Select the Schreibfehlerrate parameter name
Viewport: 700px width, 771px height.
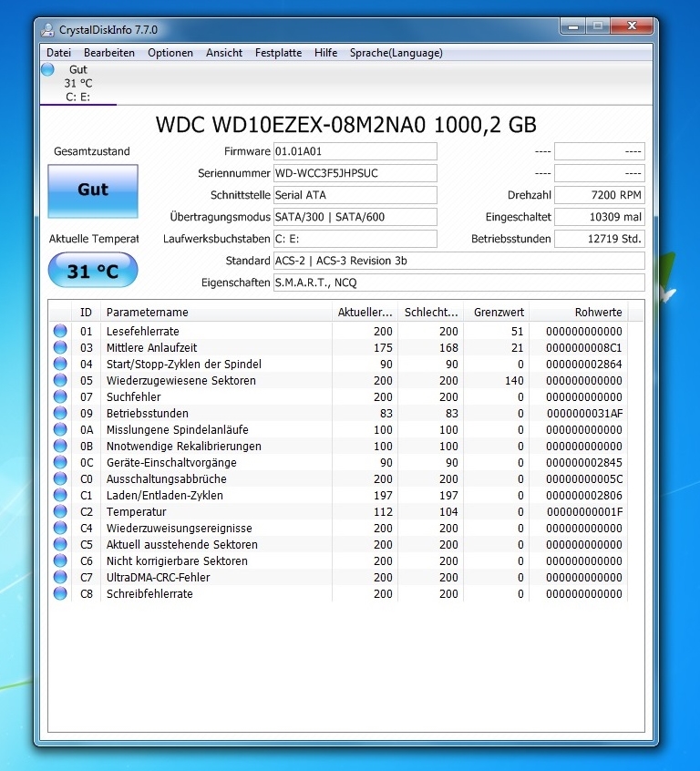coord(149,594)
